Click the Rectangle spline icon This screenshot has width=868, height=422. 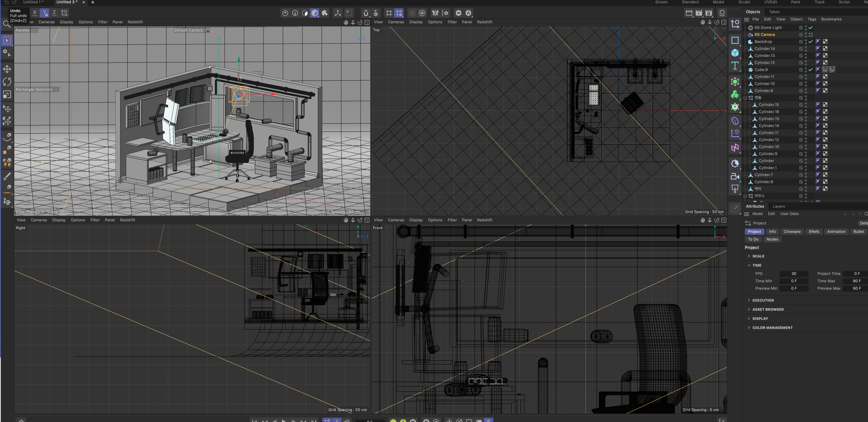(735, 40)
